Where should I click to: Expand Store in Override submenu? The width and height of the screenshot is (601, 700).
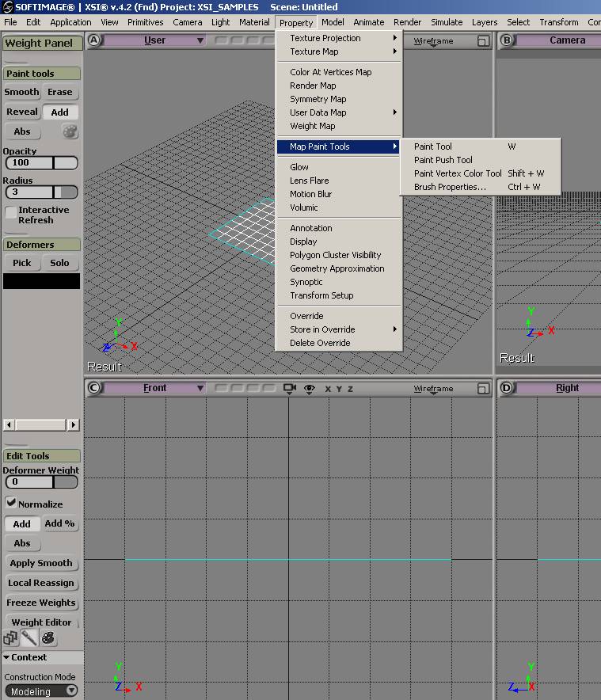click(x=339, y=329)
